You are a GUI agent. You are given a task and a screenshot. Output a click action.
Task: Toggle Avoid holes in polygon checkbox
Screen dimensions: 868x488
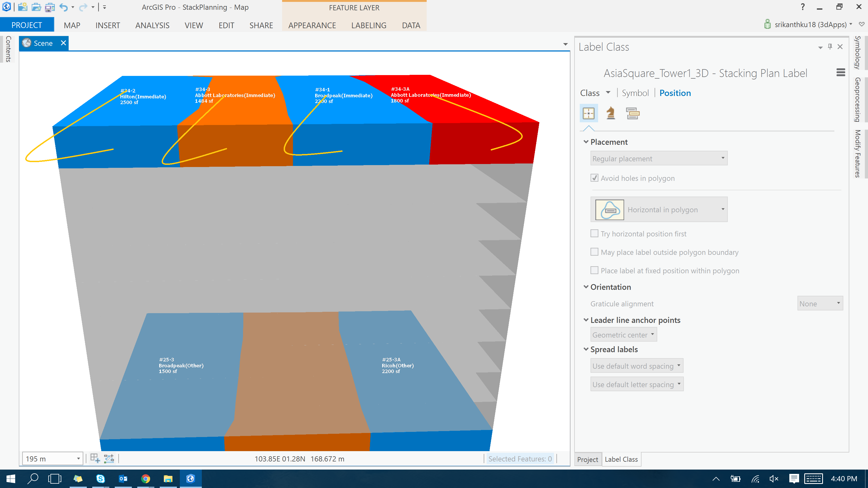[x=594, y=178]
